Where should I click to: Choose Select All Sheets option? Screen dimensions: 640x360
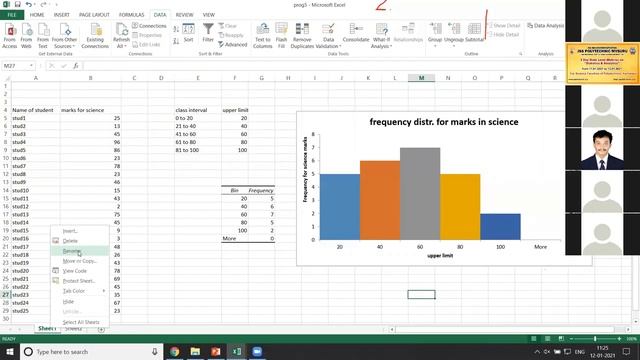80,322
